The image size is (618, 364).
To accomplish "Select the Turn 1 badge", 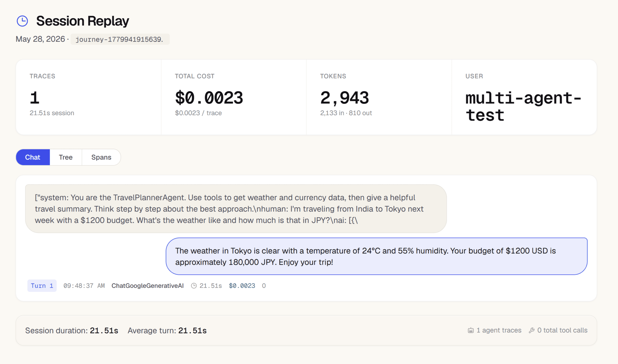I will pos(42,285).
